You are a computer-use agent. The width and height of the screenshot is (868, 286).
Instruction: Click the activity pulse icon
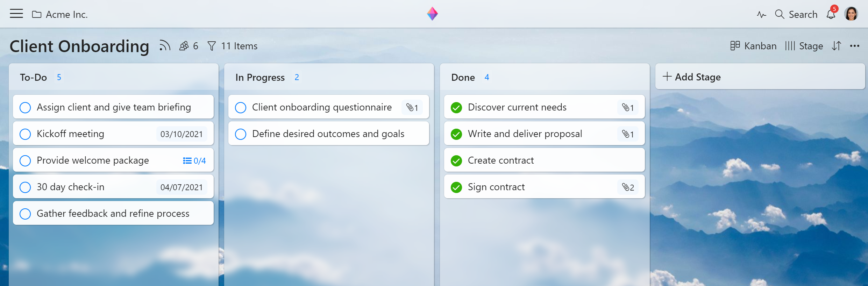761,15
